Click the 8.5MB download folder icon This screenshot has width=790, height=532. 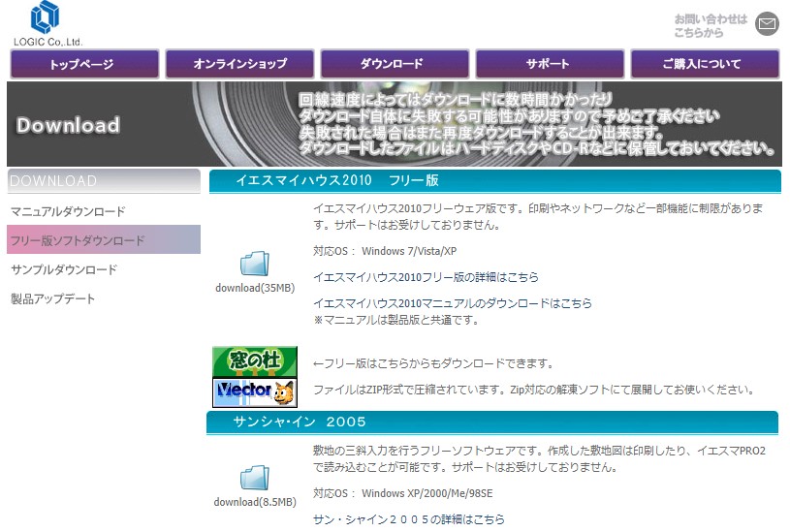pos(254,479)
